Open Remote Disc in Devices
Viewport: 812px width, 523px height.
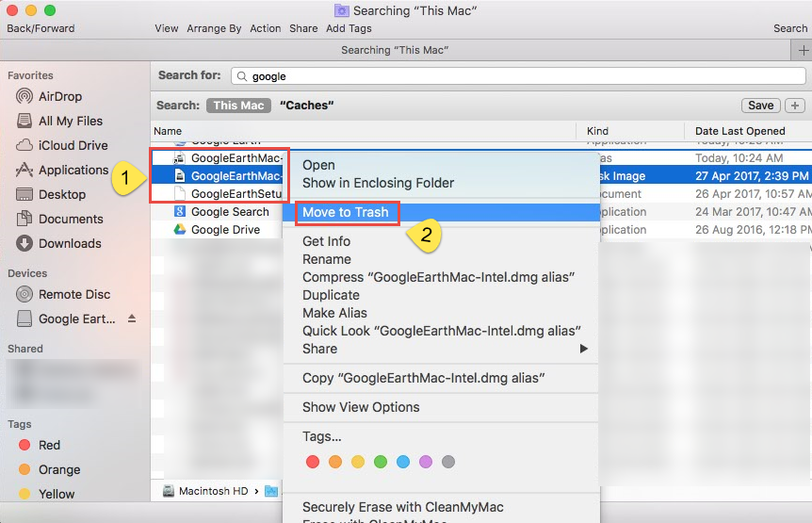(73, 294)
